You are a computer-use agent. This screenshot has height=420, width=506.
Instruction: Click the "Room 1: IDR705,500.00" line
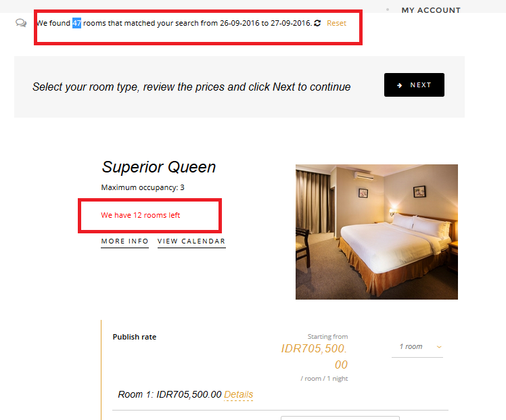click(169, 394)
